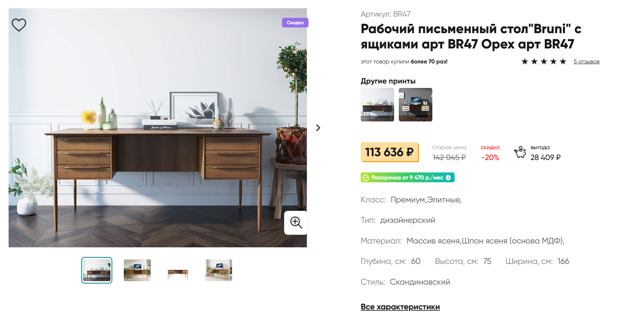Click the info icon on installment badge
Image resolution: width=644 pixels, height=320 pixels.
pos(448,178)
